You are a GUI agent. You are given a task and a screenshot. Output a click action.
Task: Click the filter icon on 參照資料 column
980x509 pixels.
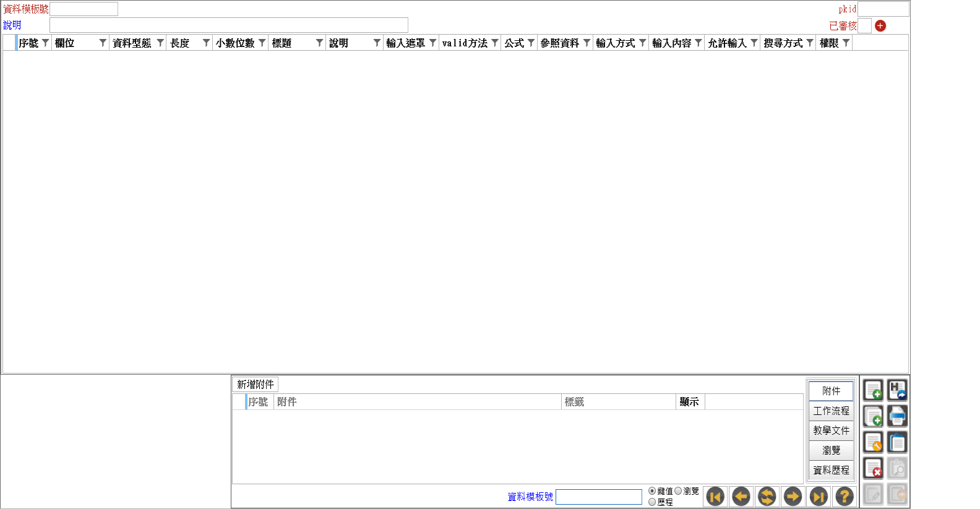[587, 43]
